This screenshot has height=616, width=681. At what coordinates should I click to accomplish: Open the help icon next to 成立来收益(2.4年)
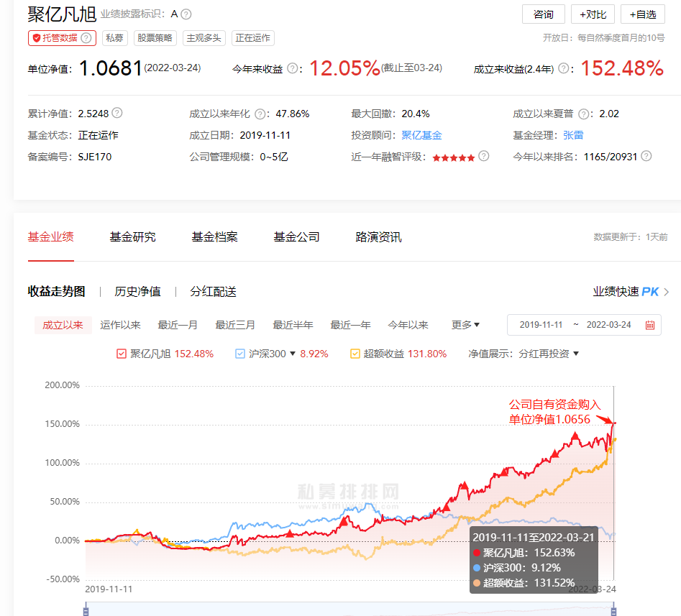click(563, 68)
